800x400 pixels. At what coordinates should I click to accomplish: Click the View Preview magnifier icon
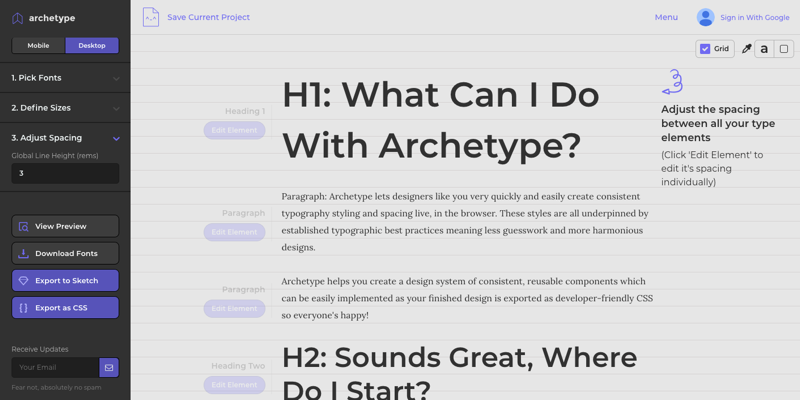point(23,227)
